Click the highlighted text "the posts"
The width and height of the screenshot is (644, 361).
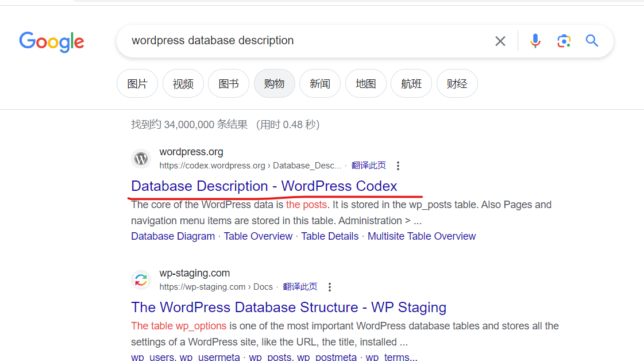coord(306,205)
